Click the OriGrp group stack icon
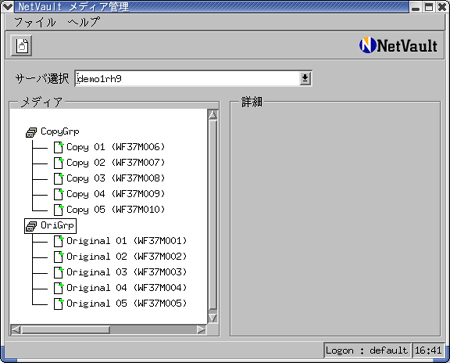Image resolution: width=450 pixels, height=363 pixels. pos(31,226)
